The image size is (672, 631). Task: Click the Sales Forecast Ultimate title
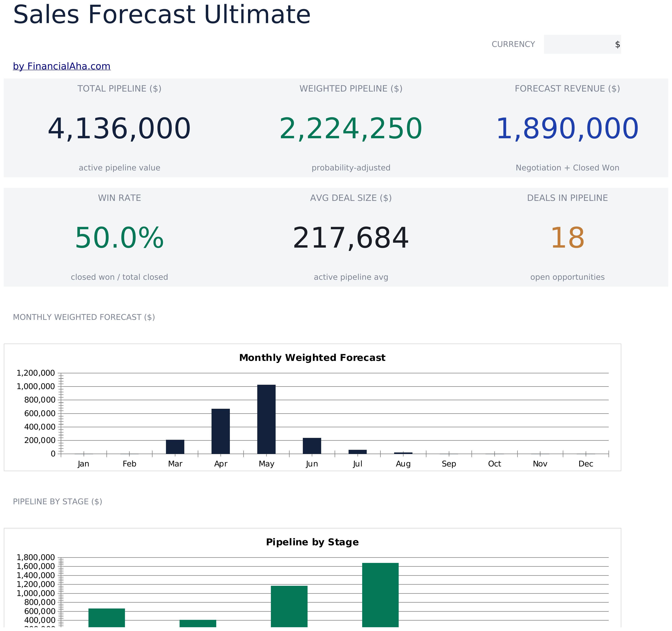[162, 15]
